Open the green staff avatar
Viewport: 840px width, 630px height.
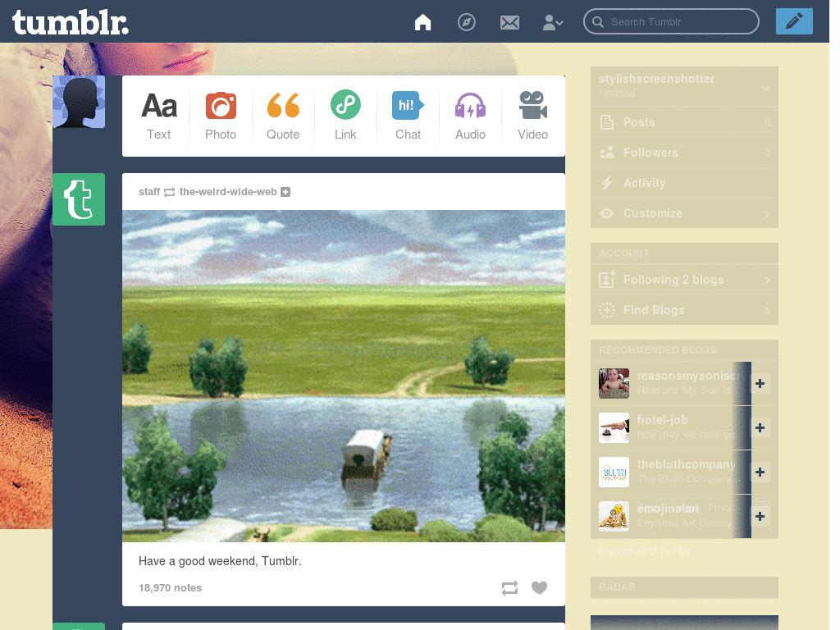point(79,199)
